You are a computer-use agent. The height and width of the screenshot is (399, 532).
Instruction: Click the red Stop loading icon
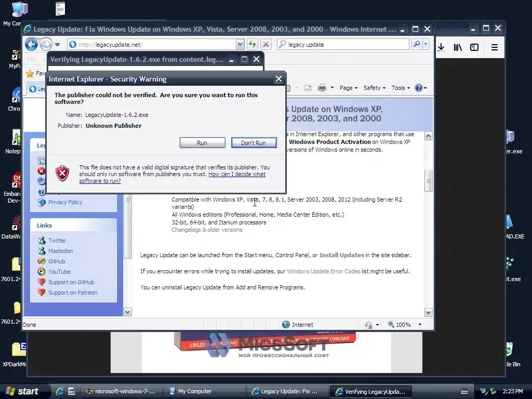point(267,44)
